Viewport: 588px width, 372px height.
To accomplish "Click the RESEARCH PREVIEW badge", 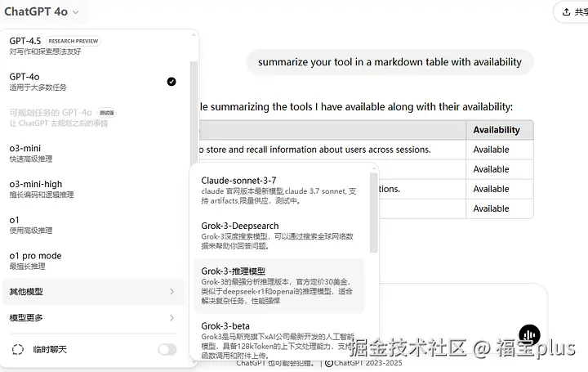I will (x=73, y=41).
